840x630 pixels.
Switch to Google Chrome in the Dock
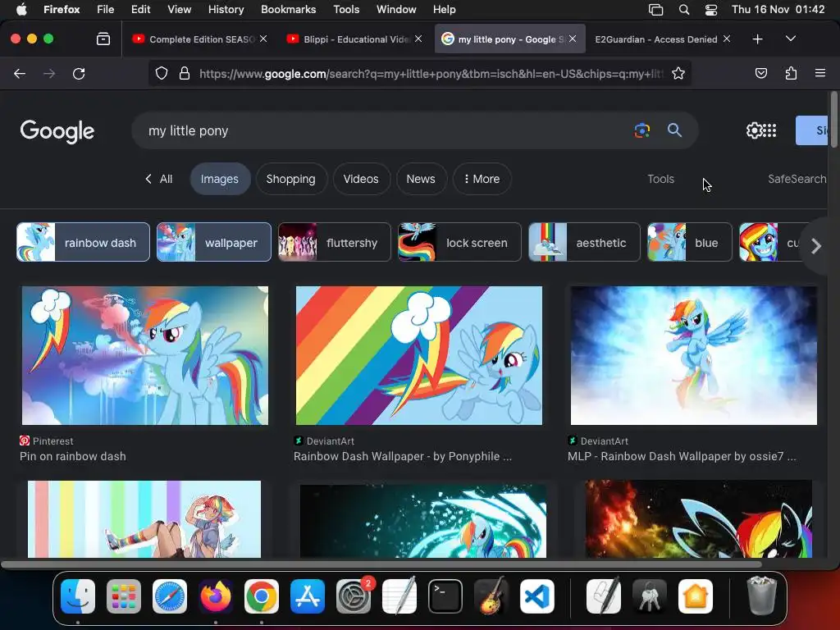[x=262, y=596]
